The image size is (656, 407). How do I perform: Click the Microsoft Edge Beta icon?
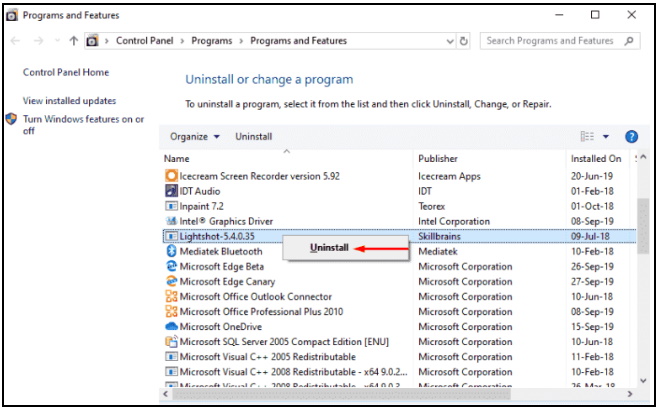(x=171, y=266)
